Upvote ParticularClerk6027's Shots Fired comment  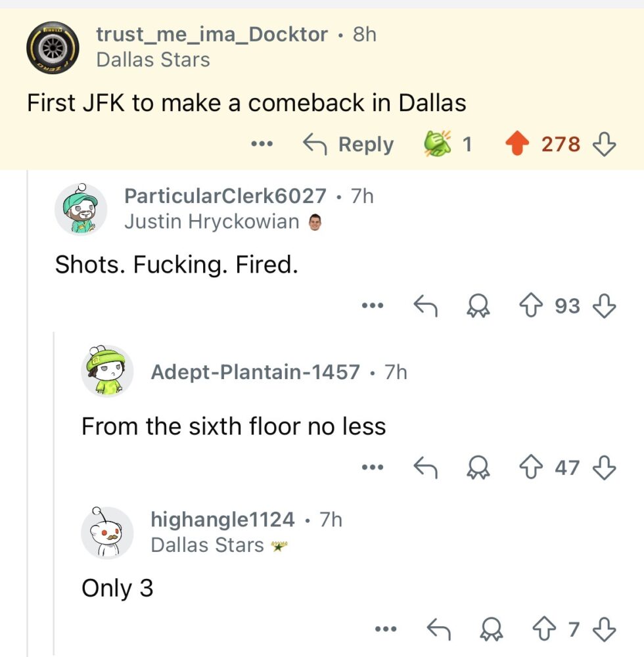tap(531, 306)
